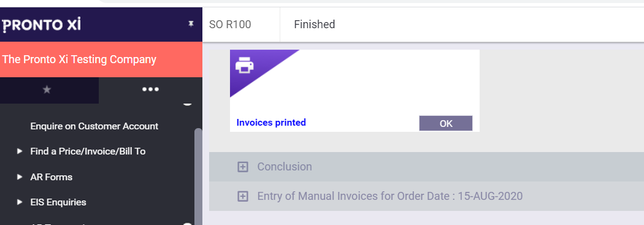Click the sidebar vertical scrollbar
This screenshot has width=644, height=225.
pos(198,177)
